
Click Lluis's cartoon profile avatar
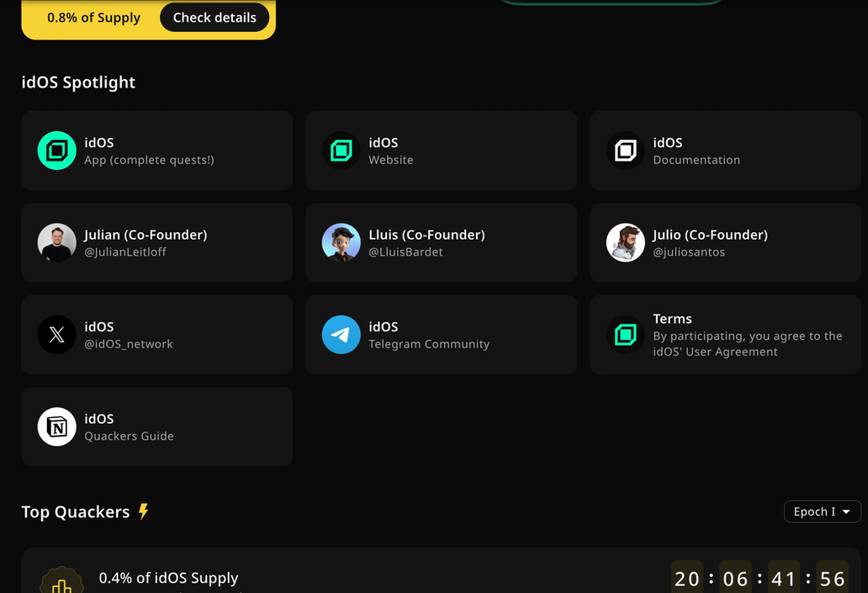pyautogui.click(x=341, y=243)
